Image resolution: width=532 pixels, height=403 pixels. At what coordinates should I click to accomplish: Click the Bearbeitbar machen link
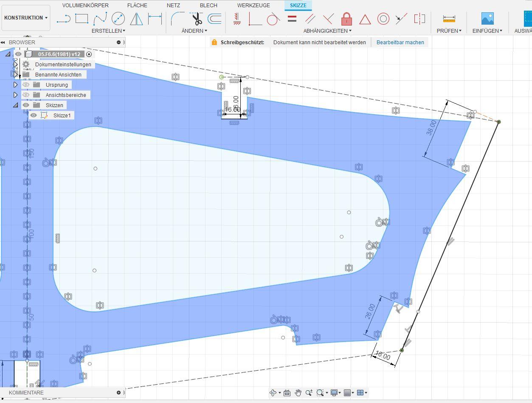[x=400, y=42]
